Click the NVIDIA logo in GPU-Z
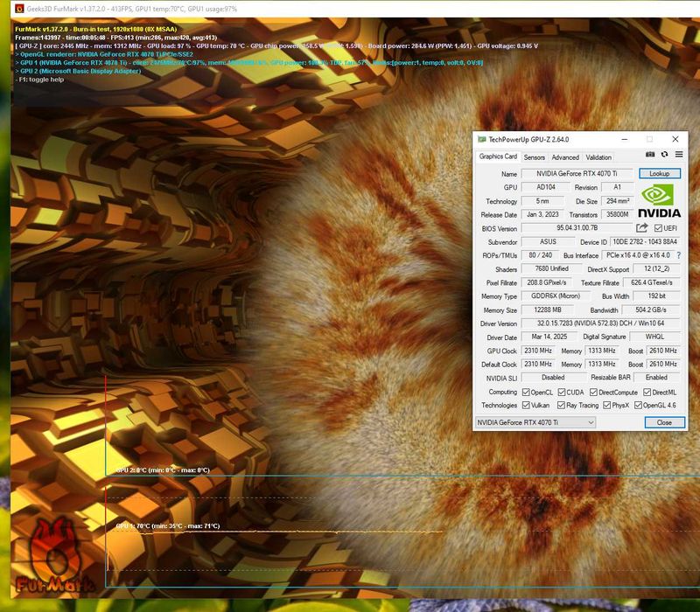The width and height of the screenshot is (700, 612). [x=660, y=201]
